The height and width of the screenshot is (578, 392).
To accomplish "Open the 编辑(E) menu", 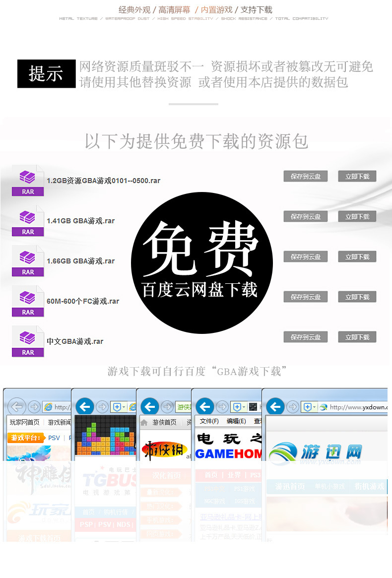I will click(236, 421).
